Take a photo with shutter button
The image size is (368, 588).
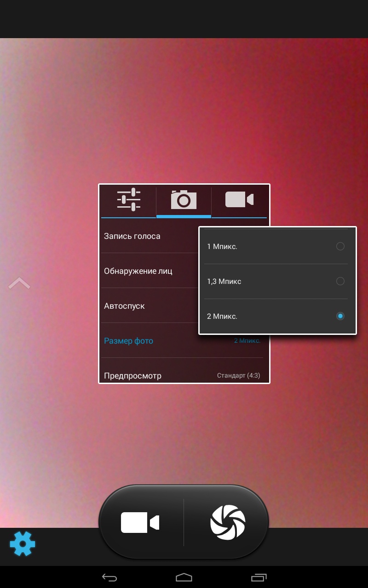click(228, 523)
